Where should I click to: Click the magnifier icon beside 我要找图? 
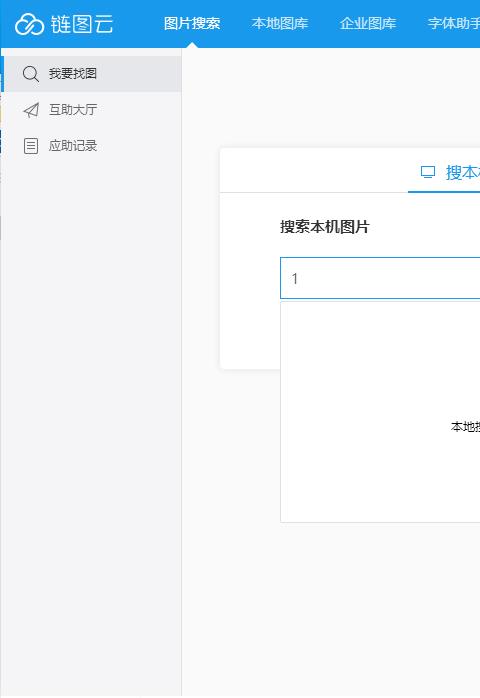point(31,74)
